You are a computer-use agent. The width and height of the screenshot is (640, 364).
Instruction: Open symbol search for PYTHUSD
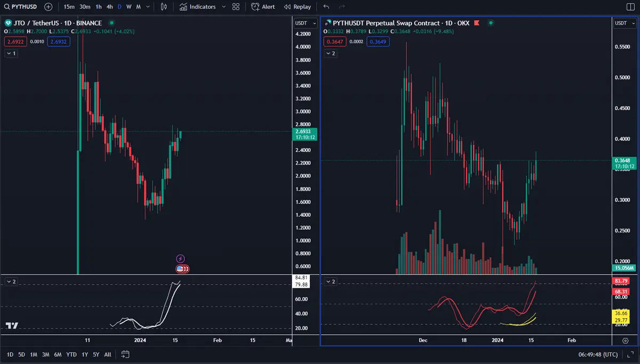[x=20, y=7]
